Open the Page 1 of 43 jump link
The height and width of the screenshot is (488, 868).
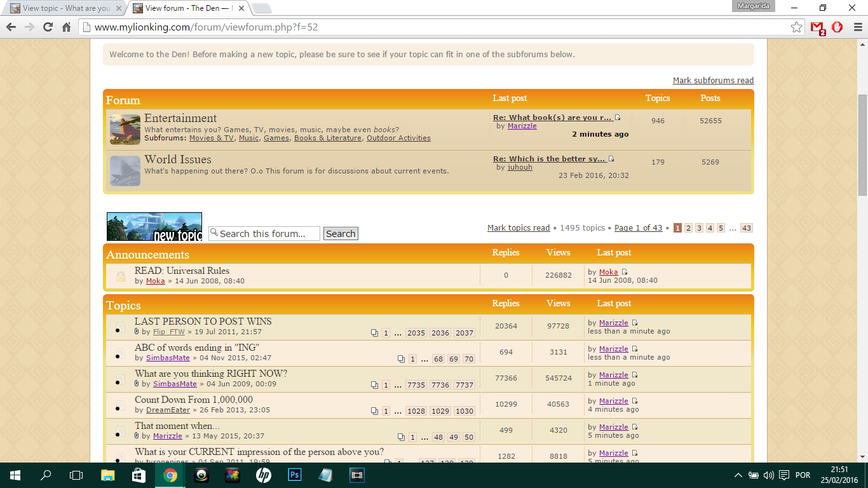tap(638, 228)
